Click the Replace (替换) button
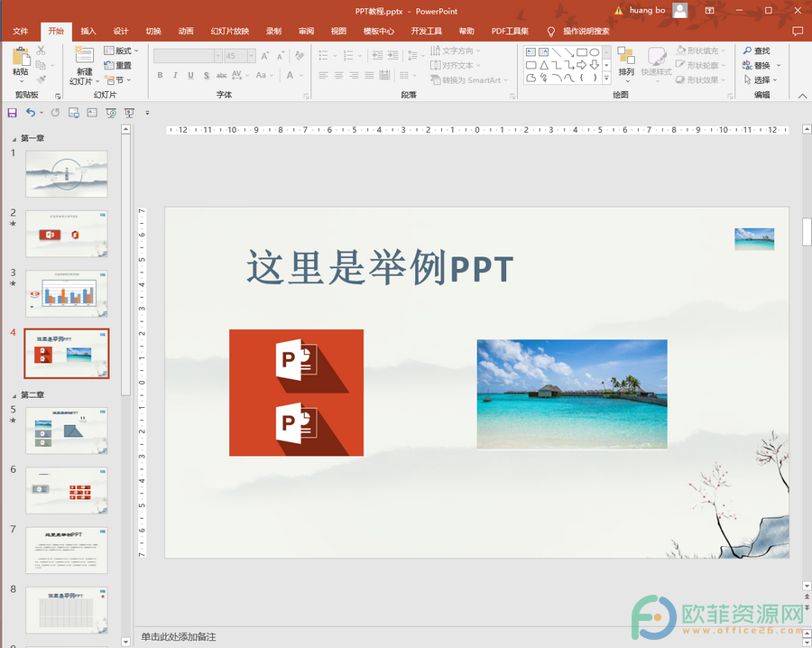This screenshot has height=648, width=812. pos(761,65)
